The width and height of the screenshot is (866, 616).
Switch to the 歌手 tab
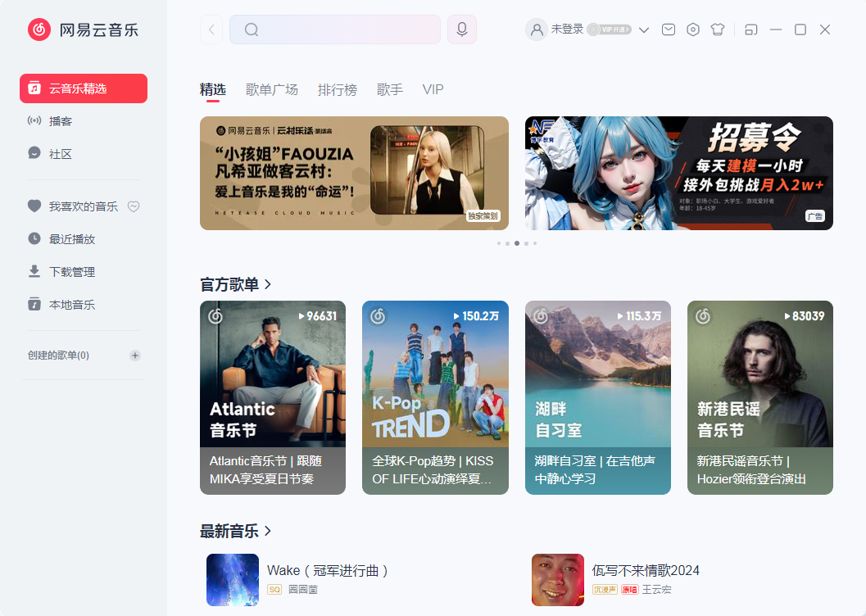(x=390, y=89)
